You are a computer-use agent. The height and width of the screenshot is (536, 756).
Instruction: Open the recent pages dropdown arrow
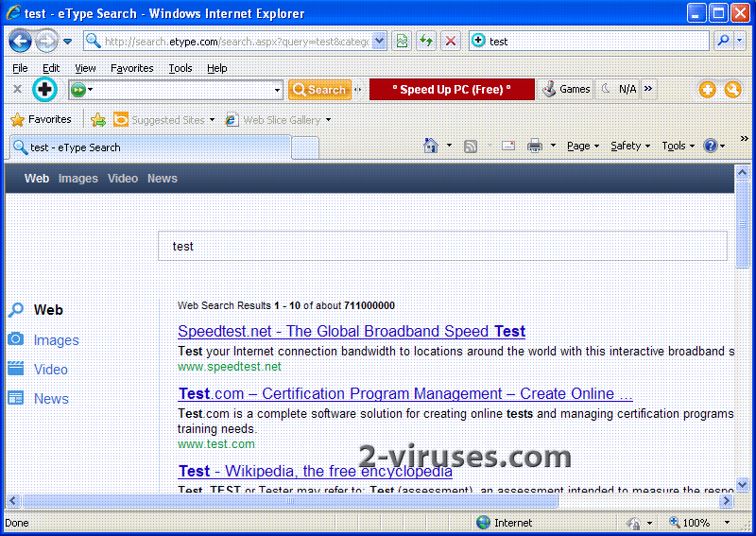(x=67, y=42)
